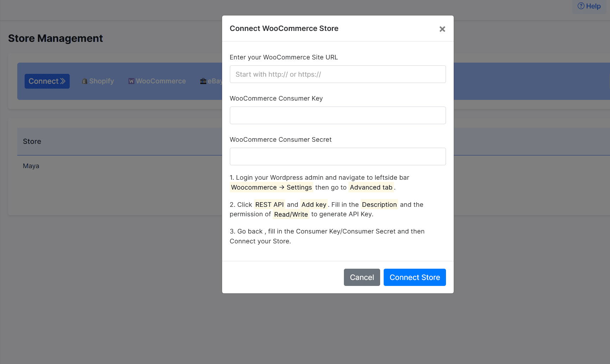Image resolution: width=610 pixels, height=364 pixels.
Task: Click the 'Connect WooCommerce Store' dialog title
Action: pyautogui.click(x=284, y=28)
